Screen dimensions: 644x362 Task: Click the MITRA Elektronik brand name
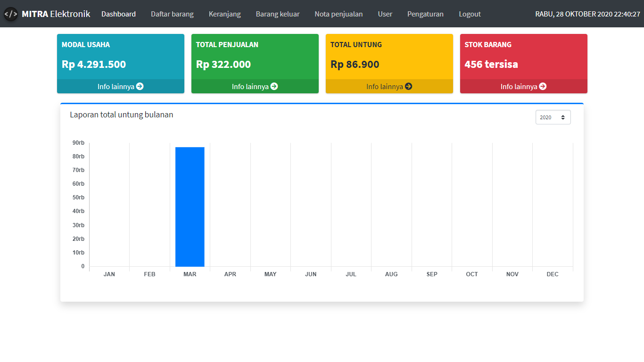point(56,14)
